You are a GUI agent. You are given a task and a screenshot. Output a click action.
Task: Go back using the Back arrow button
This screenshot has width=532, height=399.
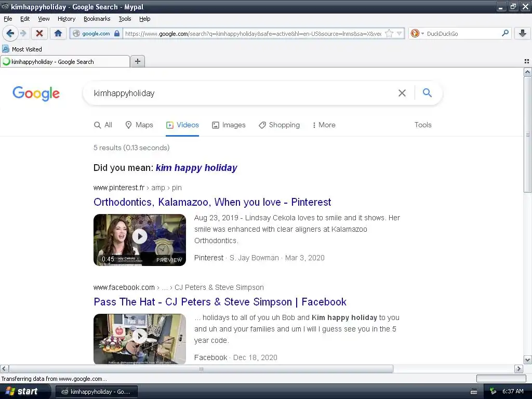click(x=10, y=33)
